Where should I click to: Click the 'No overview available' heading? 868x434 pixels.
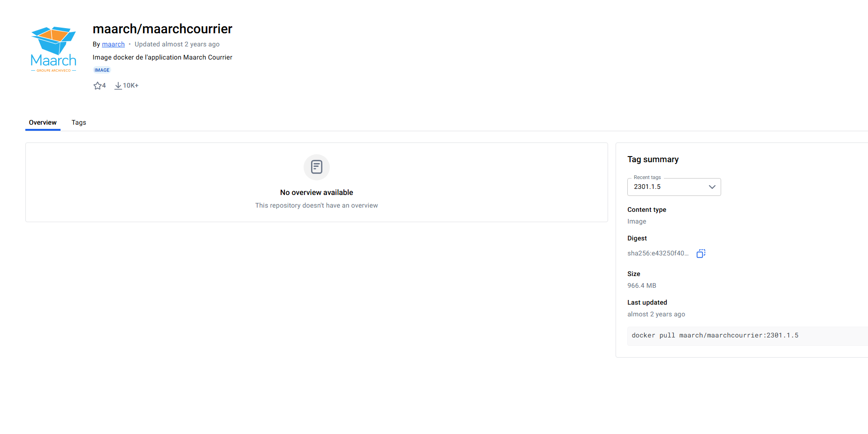coord(316,193)
